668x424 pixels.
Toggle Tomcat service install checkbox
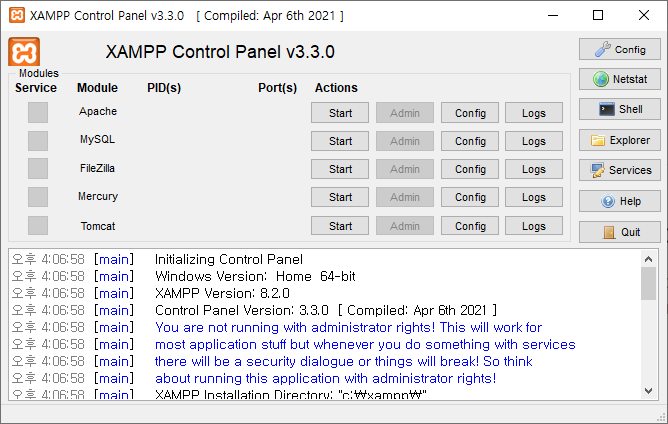click(x=38, y=225)
